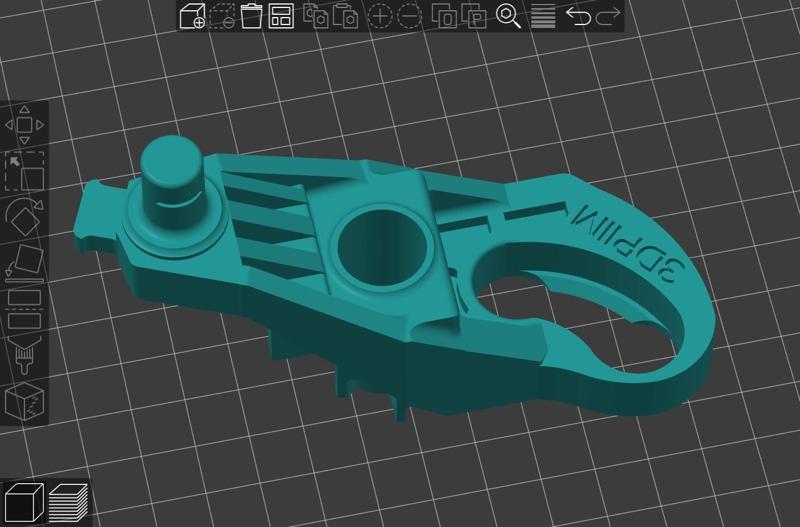
Task: Add an instance with the dashed plus icon
Action: (380, 16)
